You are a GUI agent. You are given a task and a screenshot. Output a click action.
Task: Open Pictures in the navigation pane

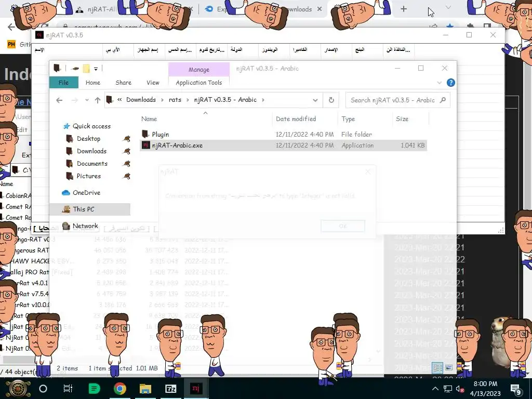coord(88,177)
